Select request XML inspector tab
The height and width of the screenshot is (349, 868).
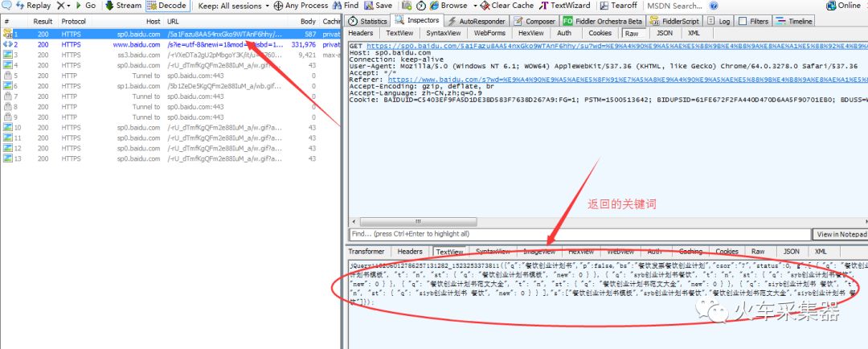[694, 33]
